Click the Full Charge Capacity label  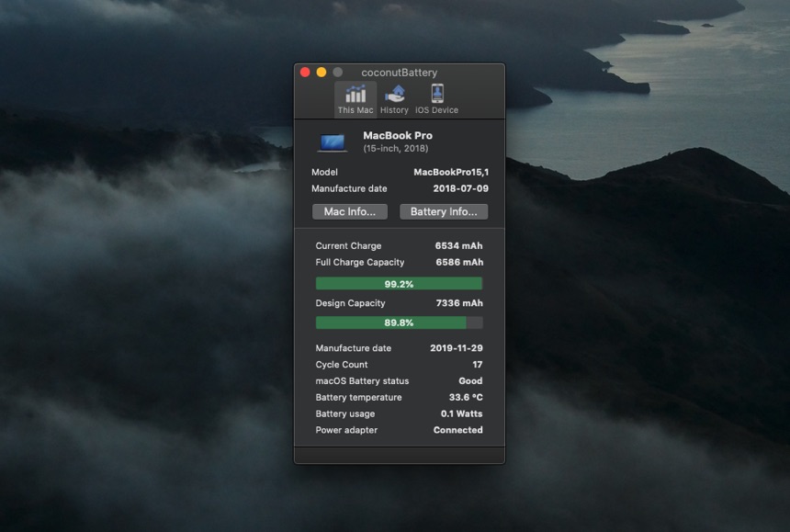click(x=360, y=263)
